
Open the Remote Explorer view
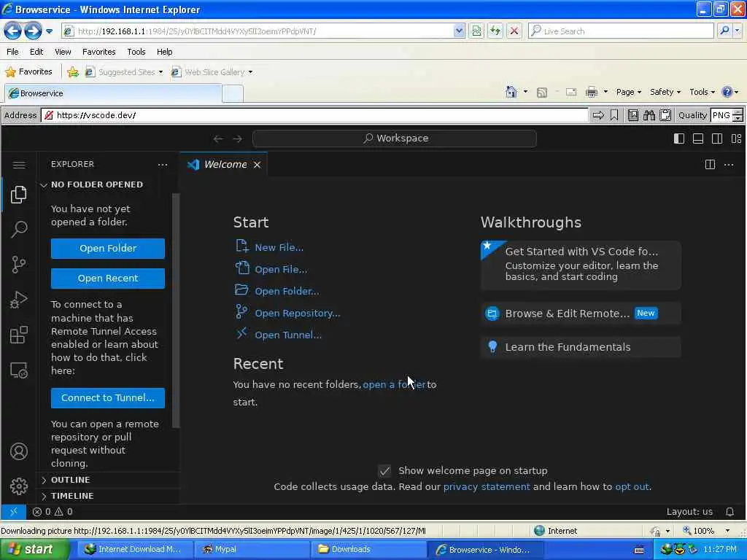coord(18,370)
